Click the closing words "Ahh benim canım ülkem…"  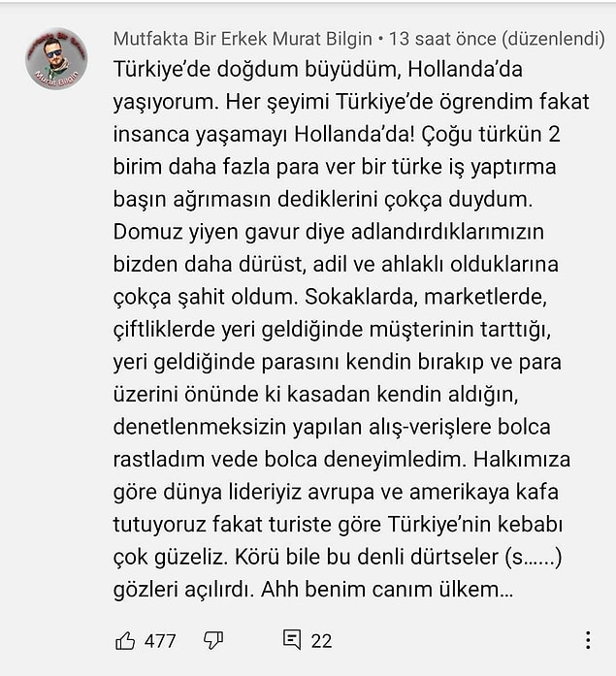[x=387, y=590]
